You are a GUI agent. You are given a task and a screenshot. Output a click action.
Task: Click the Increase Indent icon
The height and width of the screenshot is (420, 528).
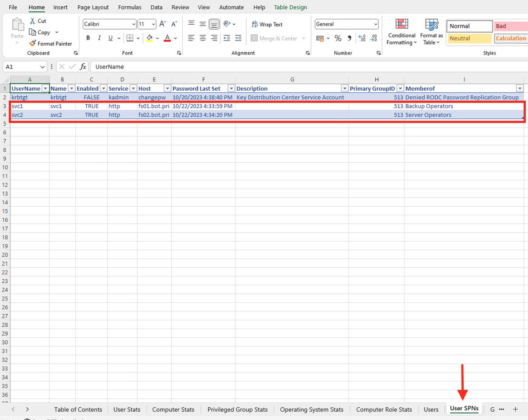point(238,38)
